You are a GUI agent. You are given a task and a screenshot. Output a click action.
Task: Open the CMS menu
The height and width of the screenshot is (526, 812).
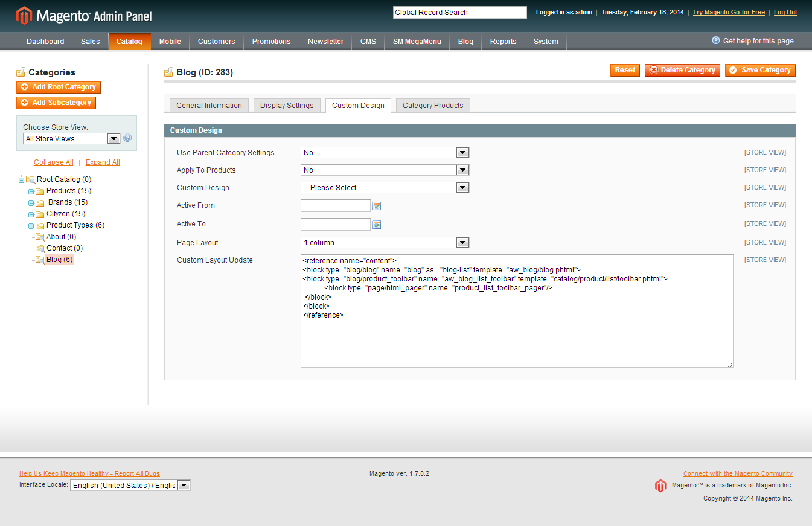click(368, 42)
